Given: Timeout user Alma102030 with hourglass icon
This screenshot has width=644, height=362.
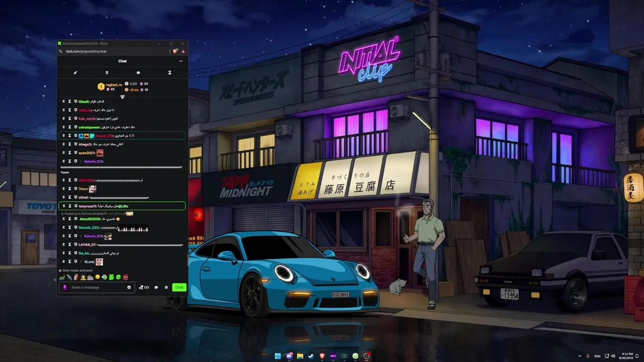Looking at the screenshot, I should pos(70,219).
